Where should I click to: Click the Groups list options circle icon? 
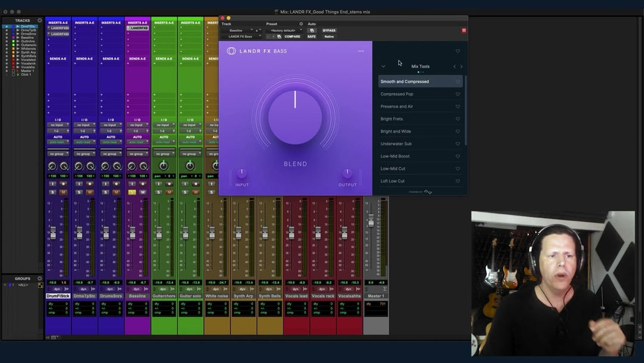39,278
